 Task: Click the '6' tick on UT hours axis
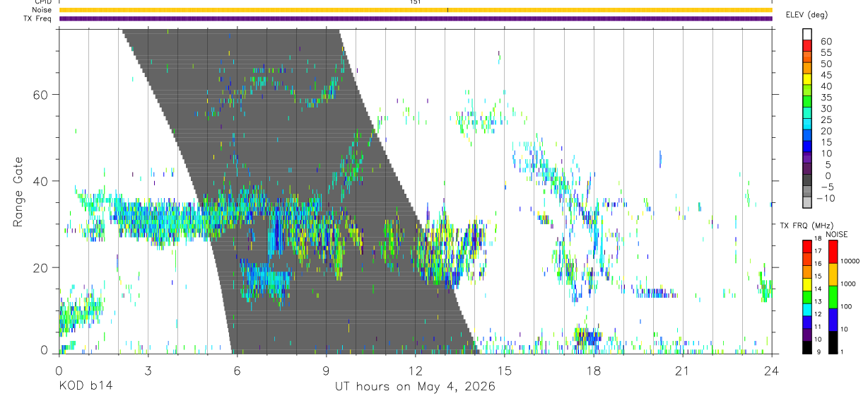click(237, 370)
